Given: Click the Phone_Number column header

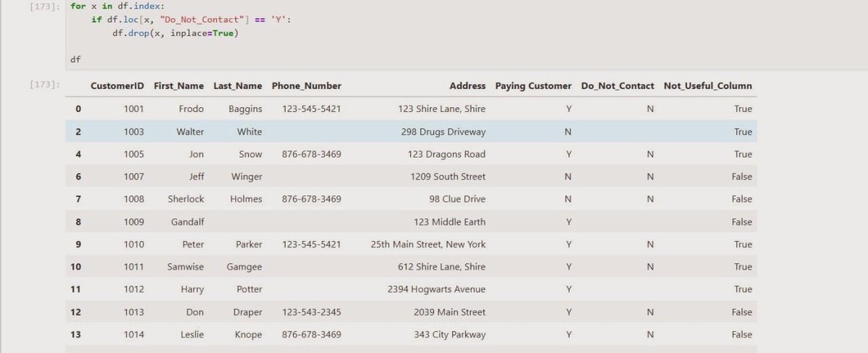Looking at the screenshot, I should point(307,86).
